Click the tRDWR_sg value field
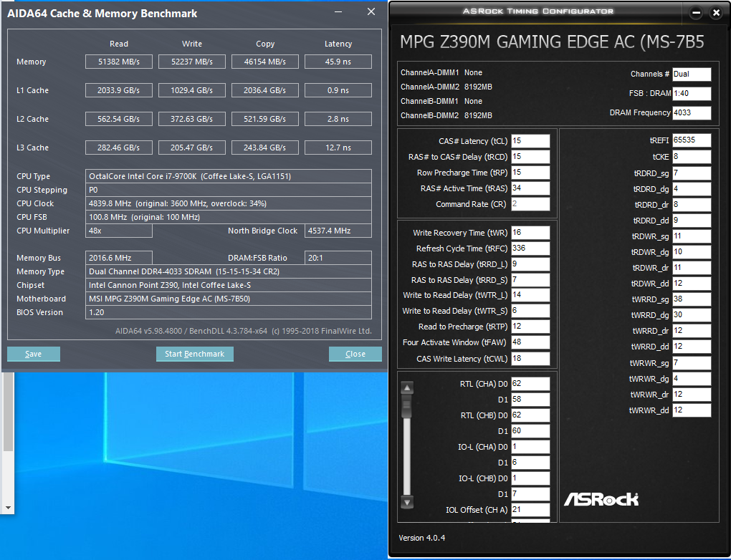Viewport: 731px width, 560px height. 692,236
